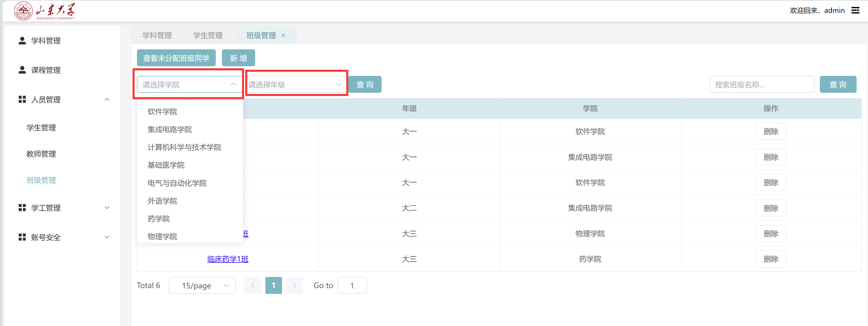The image size is (868, 326).
Task: Click the 物理学院 cell in the table
Action: [590, 233]
